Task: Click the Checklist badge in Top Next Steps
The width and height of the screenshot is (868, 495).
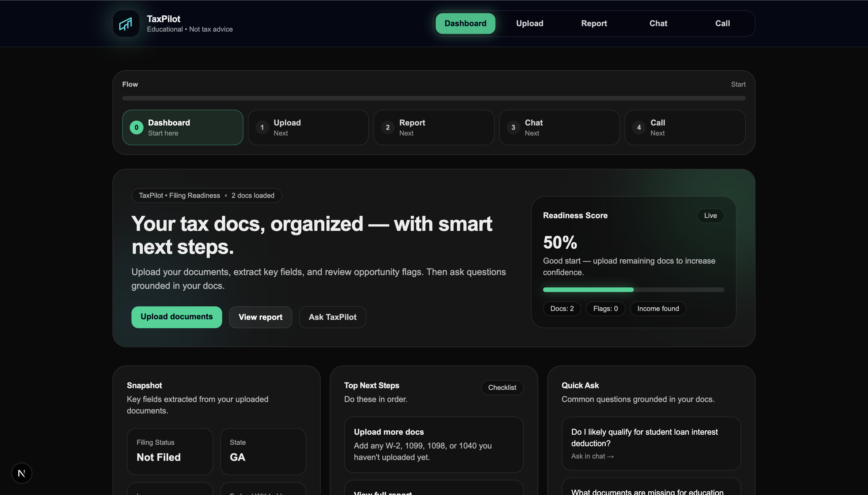Action: (502, 388)
